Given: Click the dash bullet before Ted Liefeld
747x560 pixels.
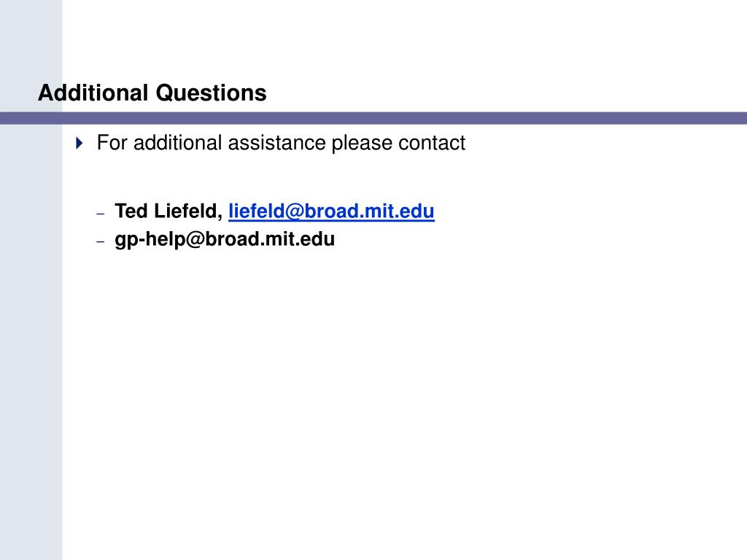Looking at the screenshot, I should click(x=100, y=214).
